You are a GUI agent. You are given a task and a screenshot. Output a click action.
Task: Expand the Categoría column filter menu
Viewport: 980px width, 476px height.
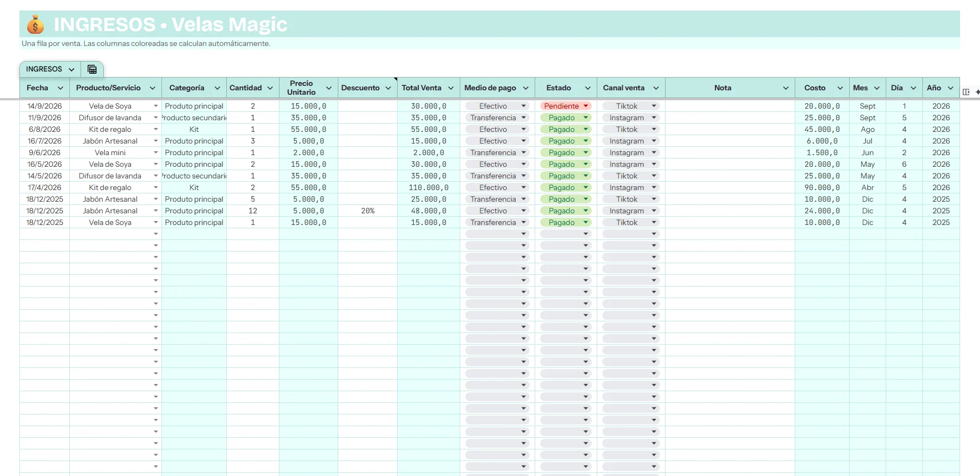coord(217,88)
